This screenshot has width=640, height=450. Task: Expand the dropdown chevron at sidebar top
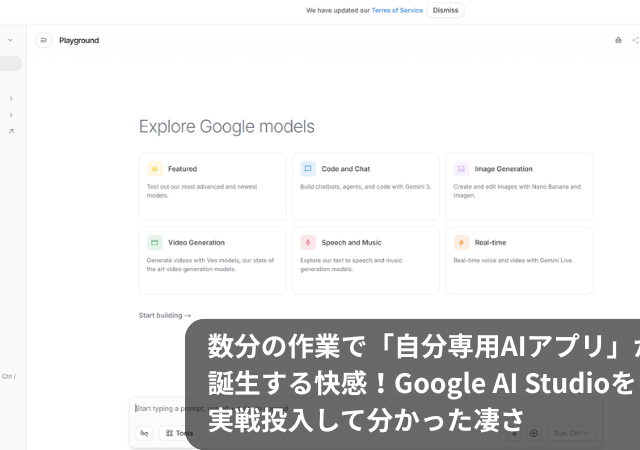10,41
